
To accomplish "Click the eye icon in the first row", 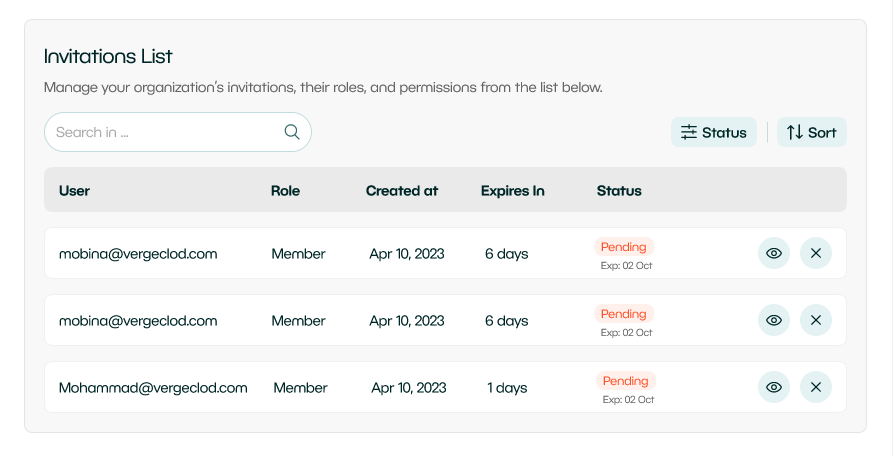I will (774, 253).
